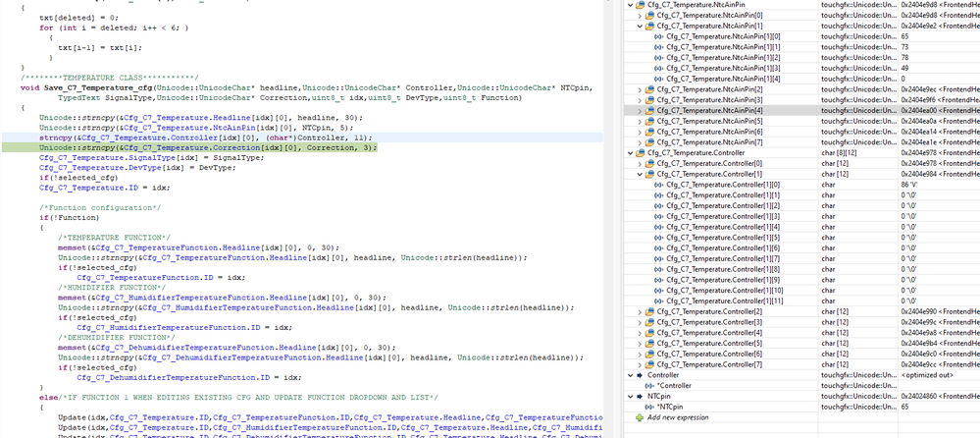The image size is (980, 438).
Task: Click the Add new expression field
Action: [x=678, y=417]
